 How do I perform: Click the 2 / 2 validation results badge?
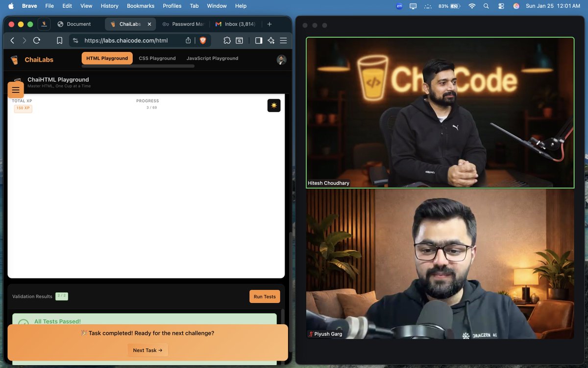pyautogui.click(x=62, y=296)
